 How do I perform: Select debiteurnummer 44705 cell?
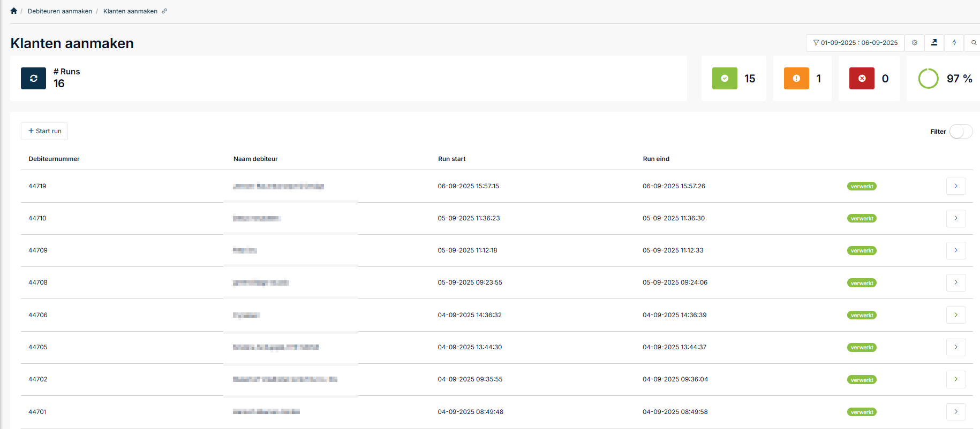pos(38,347)
